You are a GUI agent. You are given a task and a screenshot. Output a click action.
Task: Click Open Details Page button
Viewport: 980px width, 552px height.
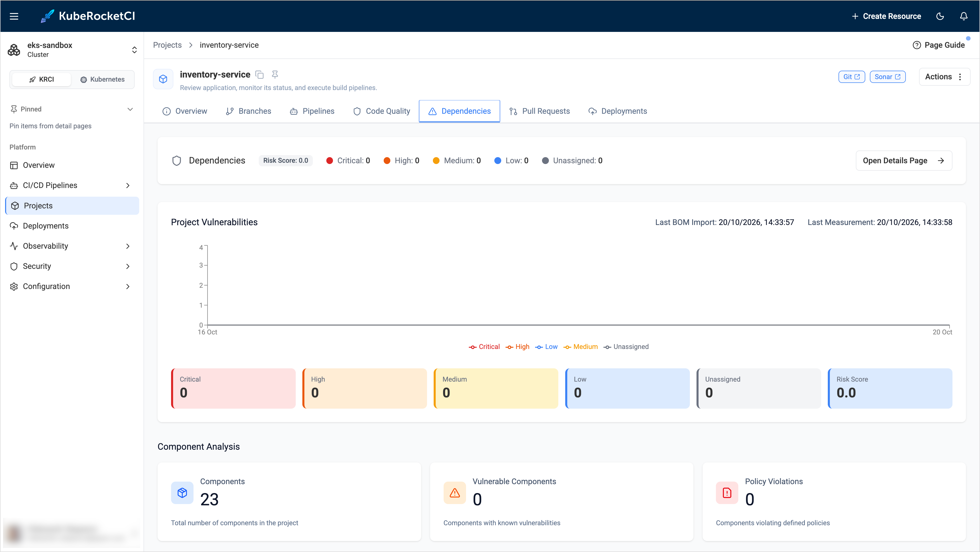click(904, 161)
